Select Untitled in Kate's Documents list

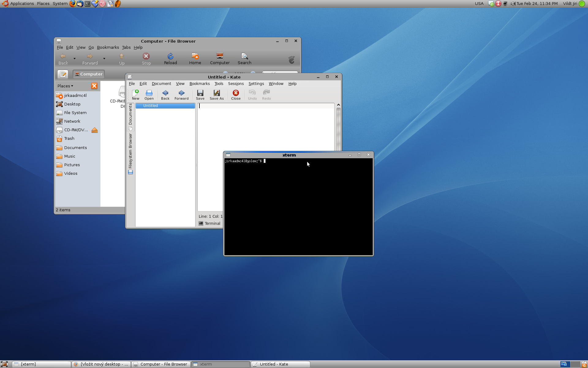[165, 106]
